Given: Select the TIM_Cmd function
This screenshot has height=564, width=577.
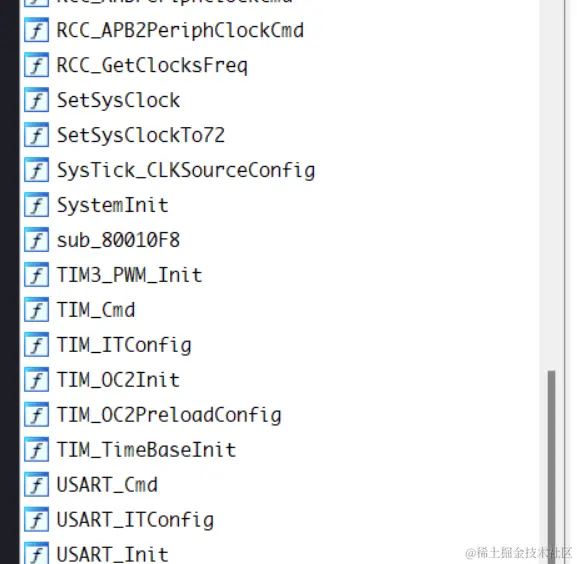Looking at the screenshot, I should pos(96,310).
